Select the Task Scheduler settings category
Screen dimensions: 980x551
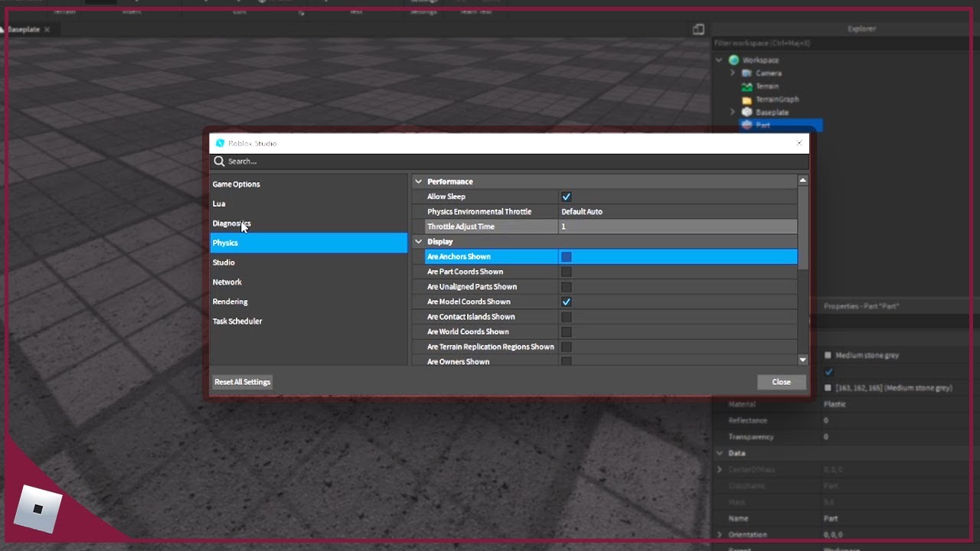tap(309, 321)
